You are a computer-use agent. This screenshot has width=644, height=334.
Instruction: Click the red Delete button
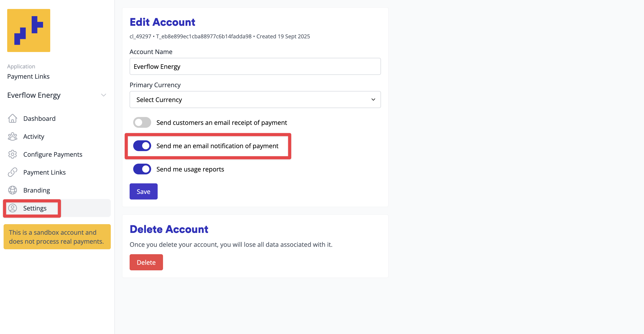[146, 262]
